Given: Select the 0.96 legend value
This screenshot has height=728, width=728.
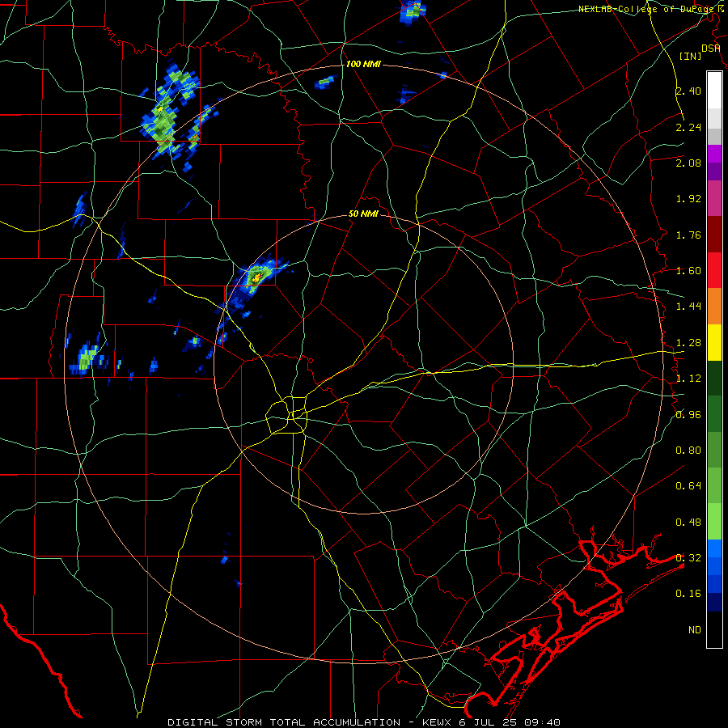Looking at the screenshot, I should coord(688,415).
